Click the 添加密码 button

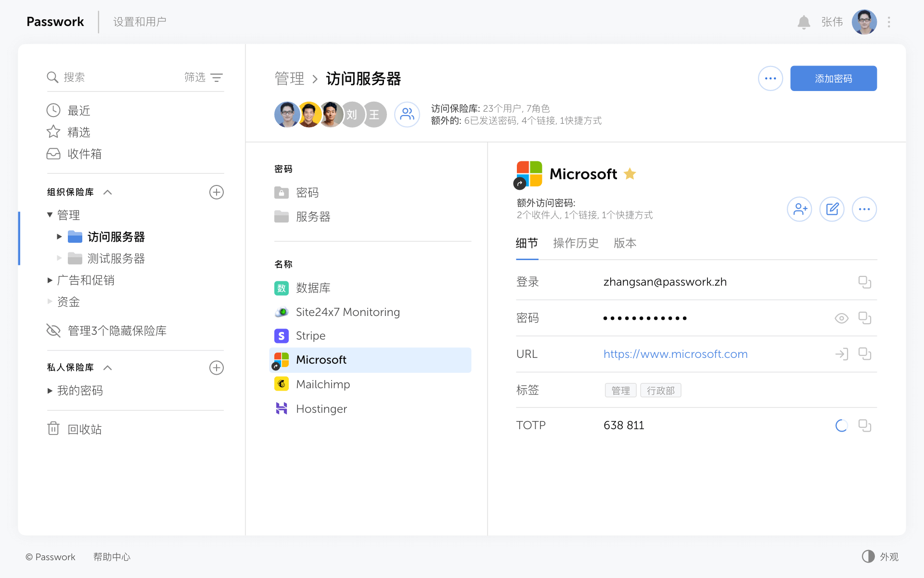834,78
